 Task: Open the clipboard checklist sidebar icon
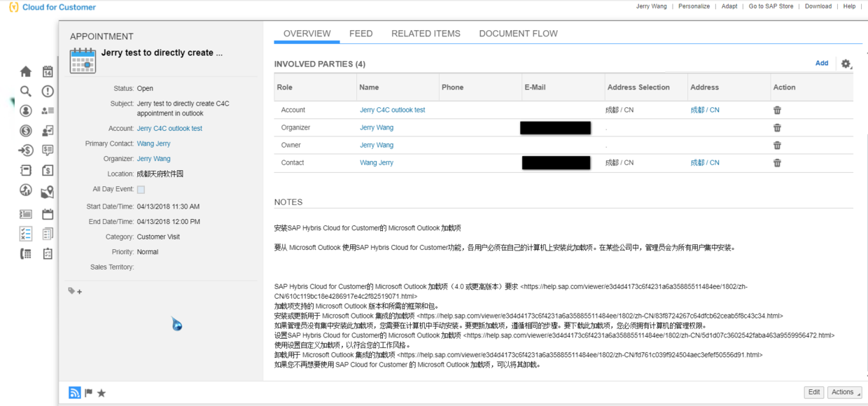[48, 253]
